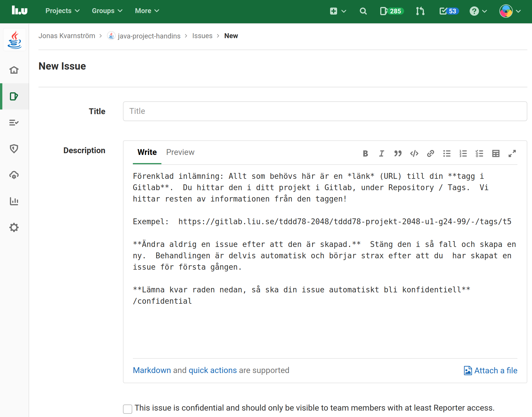Go to java-project-handins breadcrumb
Image resolution: width=532 pixels, height=417 pixels.
[x=144, y=36]
